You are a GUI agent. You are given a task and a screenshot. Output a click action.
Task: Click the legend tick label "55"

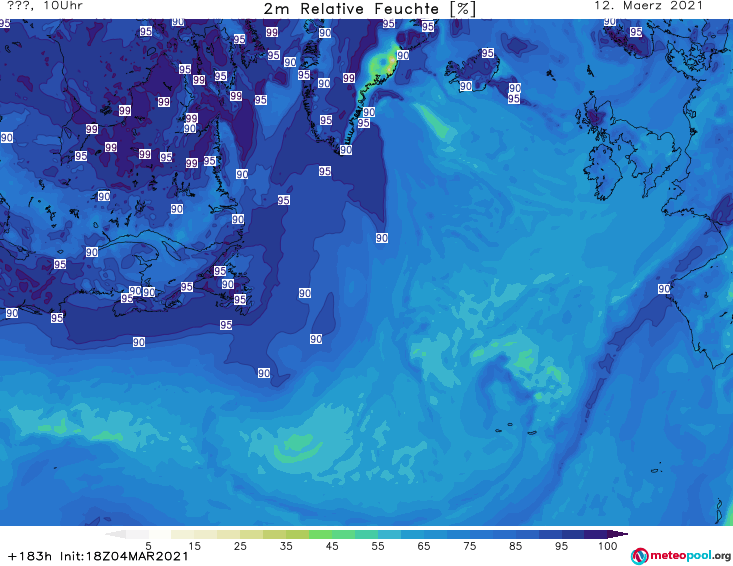tap(378, 546)
